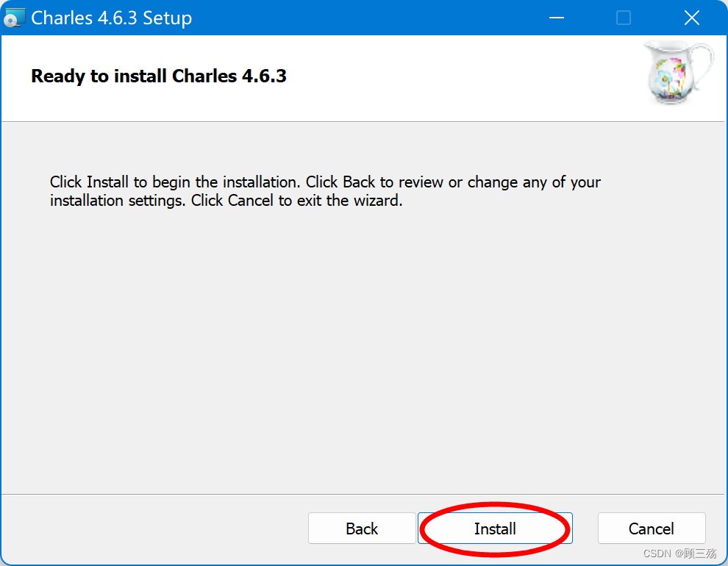This screenshot has height=566, width=728.
Task: Click the setup installer icon in title bar
Action: (13, 18)
